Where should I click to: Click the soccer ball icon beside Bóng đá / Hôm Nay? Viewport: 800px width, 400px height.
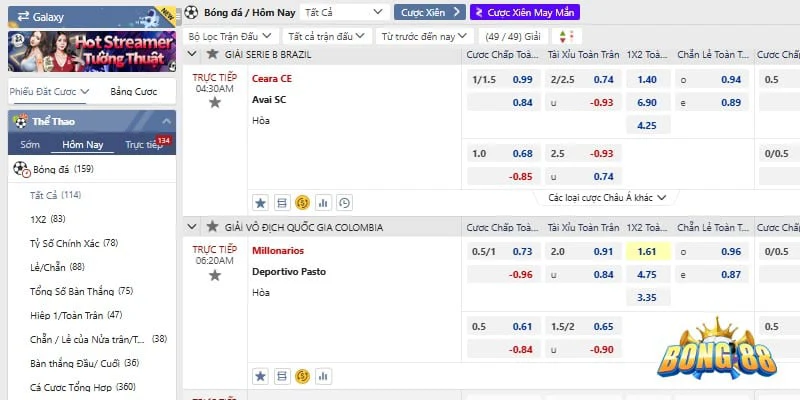(x=191, y=12)
